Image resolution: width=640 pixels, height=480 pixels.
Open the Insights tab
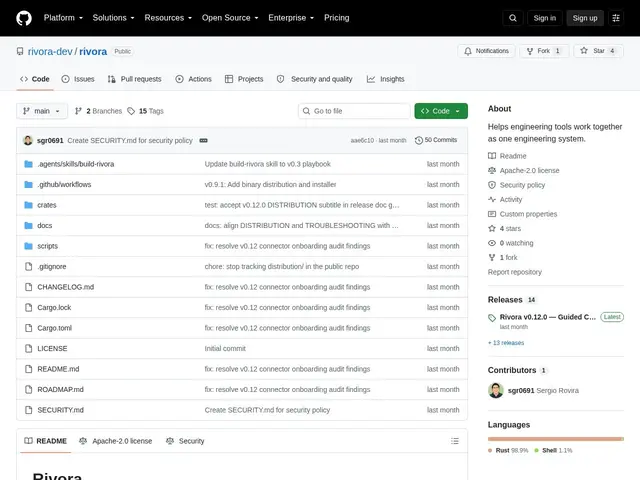pyautogui.click(x=385, y=79)
